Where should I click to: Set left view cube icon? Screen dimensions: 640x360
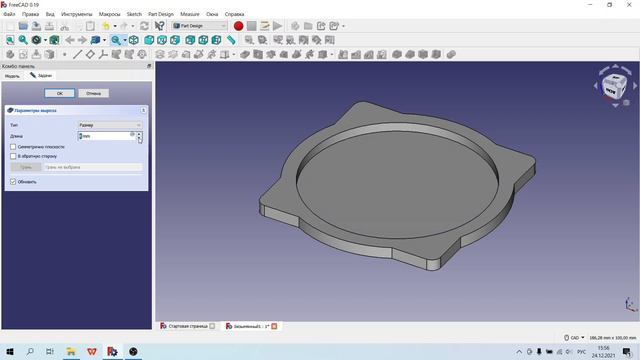click(216, 40)
